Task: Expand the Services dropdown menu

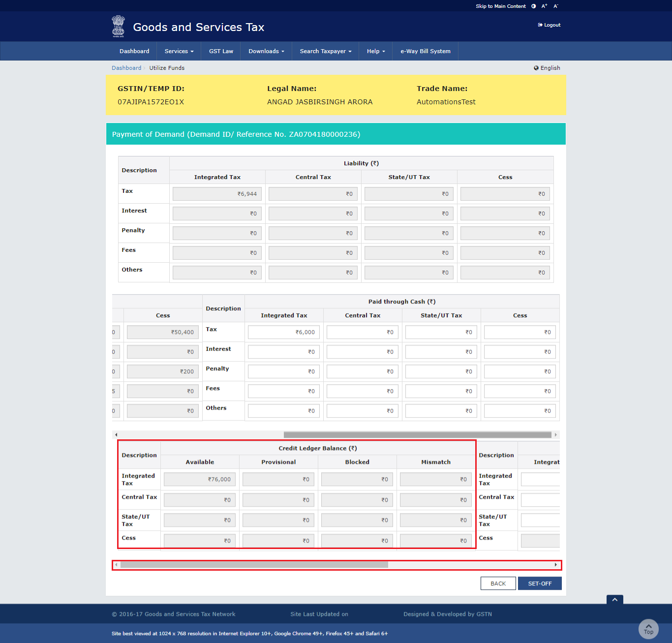Action: [x=179, y=51]
